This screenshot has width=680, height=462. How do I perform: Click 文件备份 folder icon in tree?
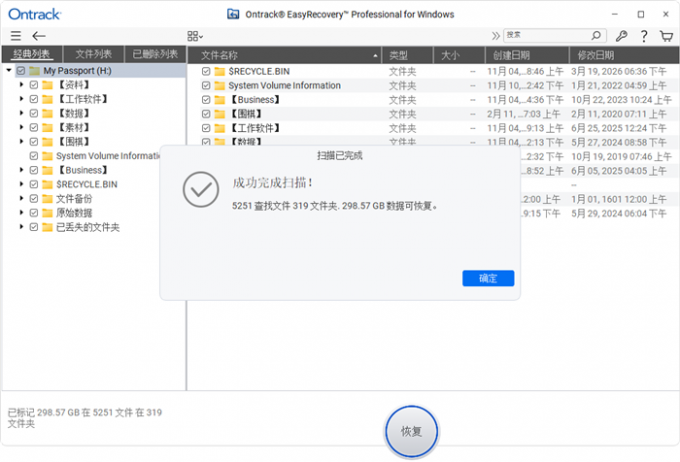48,199
